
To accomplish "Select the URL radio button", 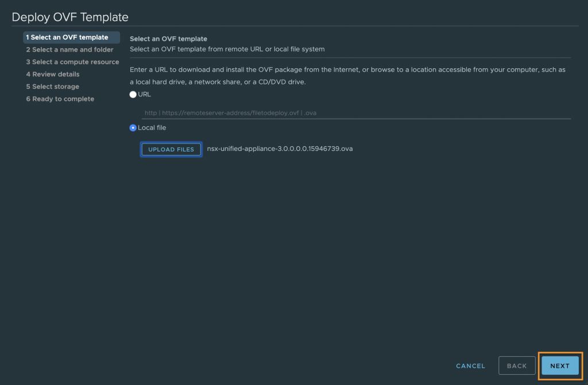I will [133, 95].
